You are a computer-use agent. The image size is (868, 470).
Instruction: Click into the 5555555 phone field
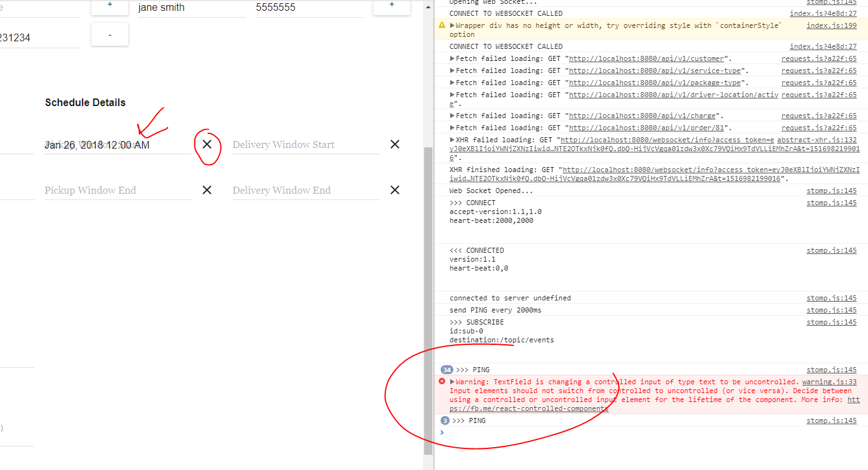coord(309,8)
